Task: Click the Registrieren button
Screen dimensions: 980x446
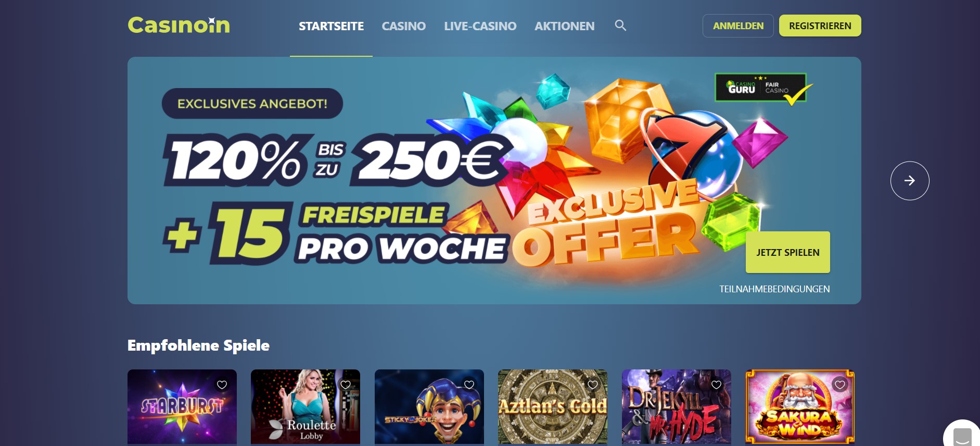Action: coord(820,26)
